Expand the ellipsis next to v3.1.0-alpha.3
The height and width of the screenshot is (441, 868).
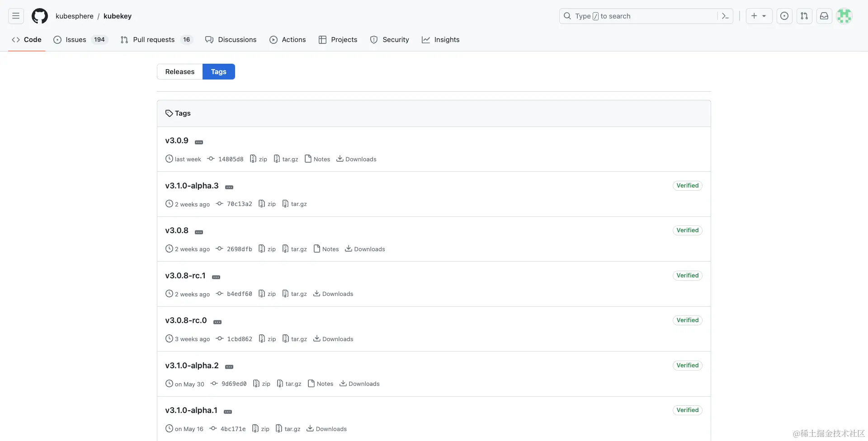[229, 187]
